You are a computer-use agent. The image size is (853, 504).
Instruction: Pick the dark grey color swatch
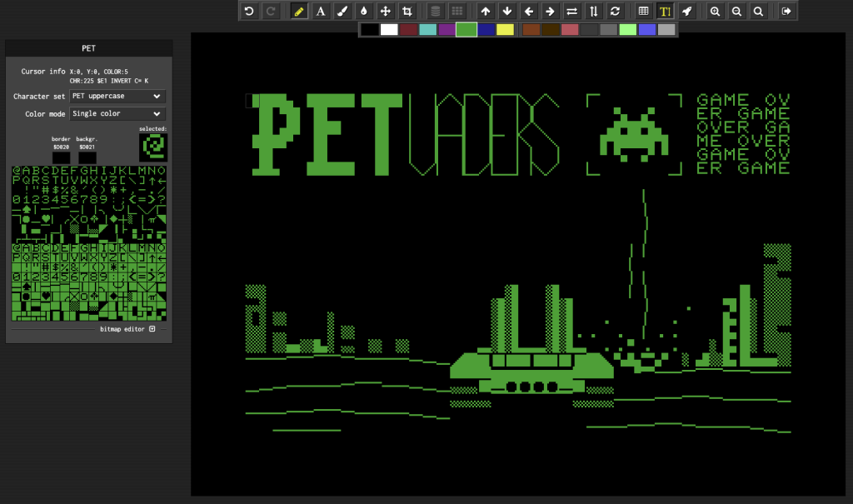[589, 29]
